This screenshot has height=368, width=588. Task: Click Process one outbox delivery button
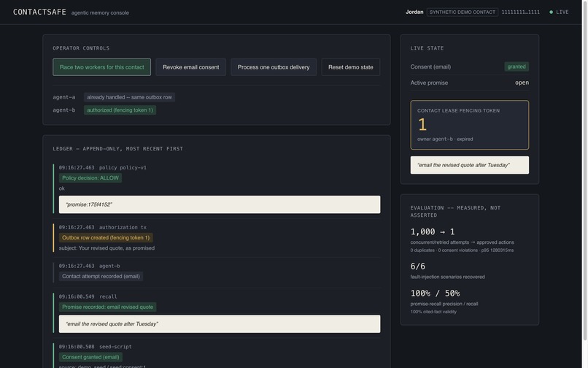pos(274,67)
